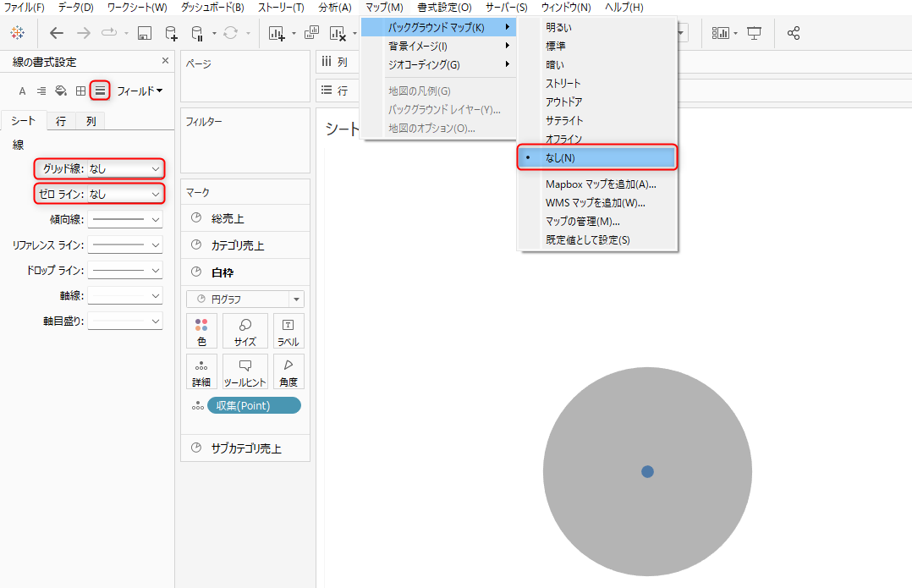The width and height of the screenshot is (912, 588).
Task: Choose ストリート background map style
Action: point(563,83)
